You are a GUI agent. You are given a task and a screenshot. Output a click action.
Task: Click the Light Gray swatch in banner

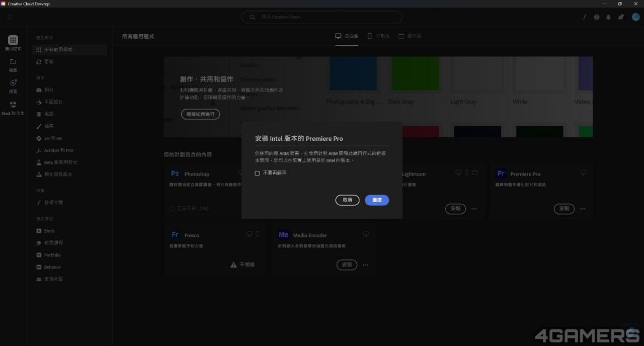click(477, 73)
